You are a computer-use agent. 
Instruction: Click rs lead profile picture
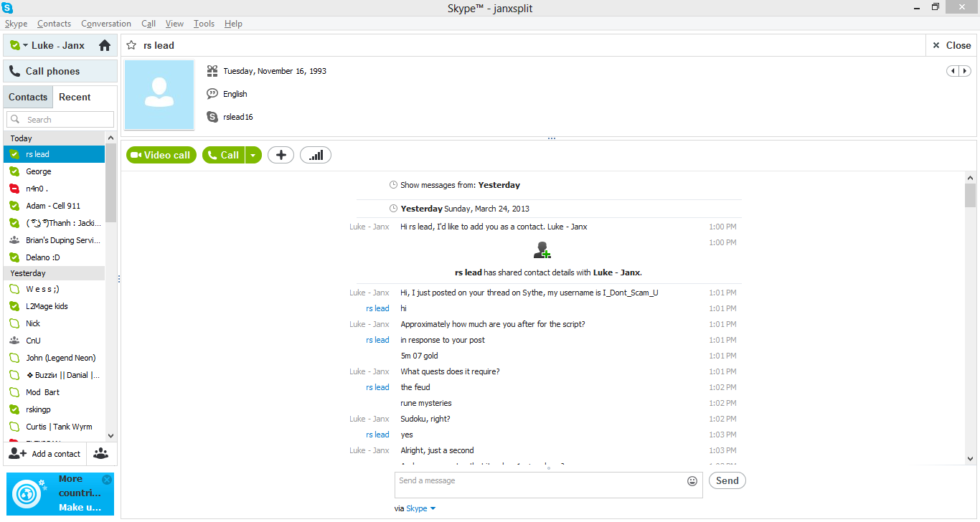point(159,95)
